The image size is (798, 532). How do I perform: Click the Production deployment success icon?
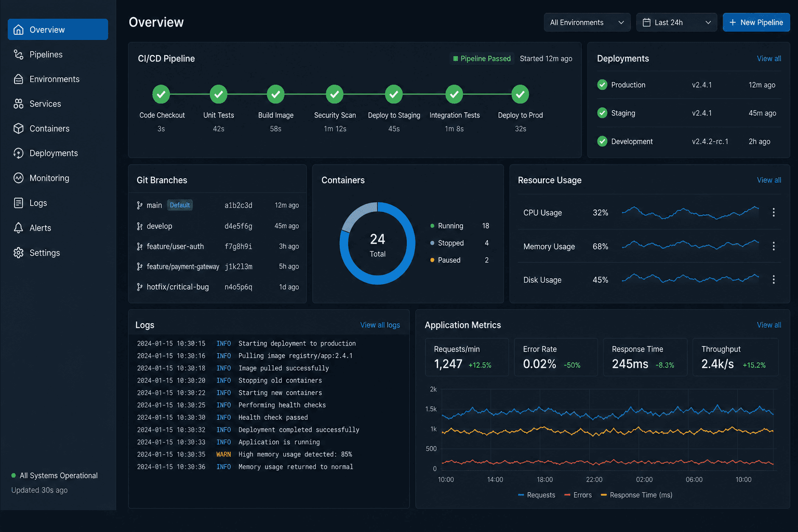(x=602, y=85)
